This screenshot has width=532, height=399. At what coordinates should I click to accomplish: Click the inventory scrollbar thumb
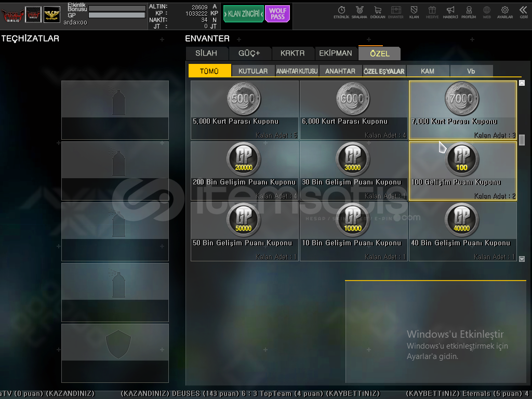click(522, 140)
